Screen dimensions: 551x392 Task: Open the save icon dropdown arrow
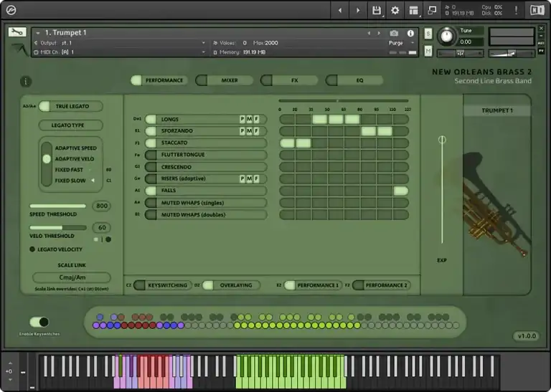(x=382, y=16)
